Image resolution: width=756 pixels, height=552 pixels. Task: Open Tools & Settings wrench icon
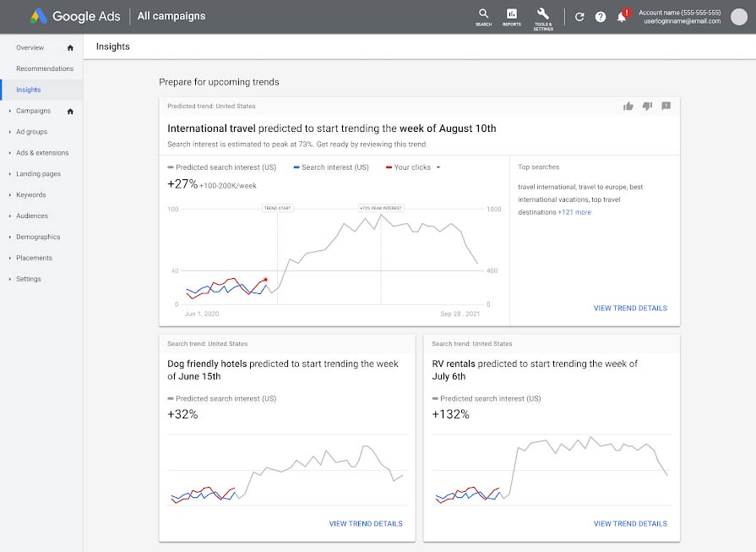542,16
